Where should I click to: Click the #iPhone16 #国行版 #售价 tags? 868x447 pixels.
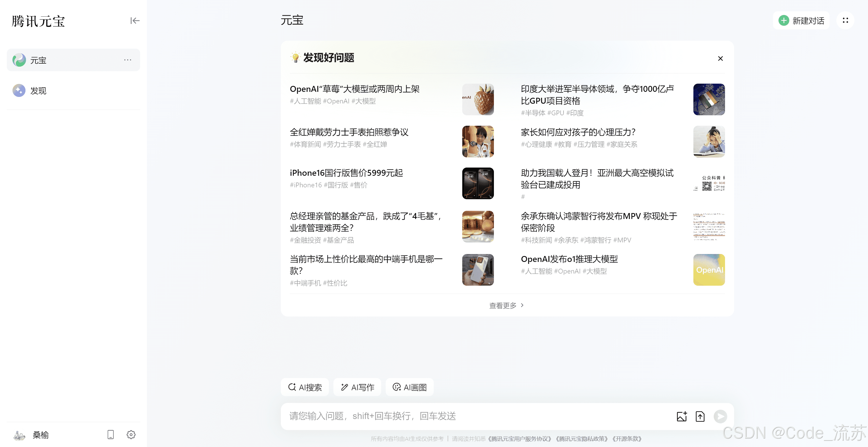pos(329,185)
